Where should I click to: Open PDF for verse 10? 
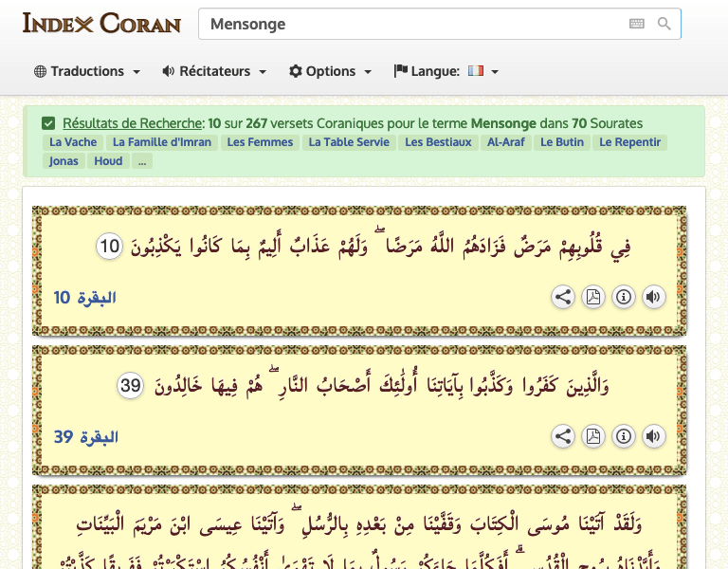pos(592,297)
